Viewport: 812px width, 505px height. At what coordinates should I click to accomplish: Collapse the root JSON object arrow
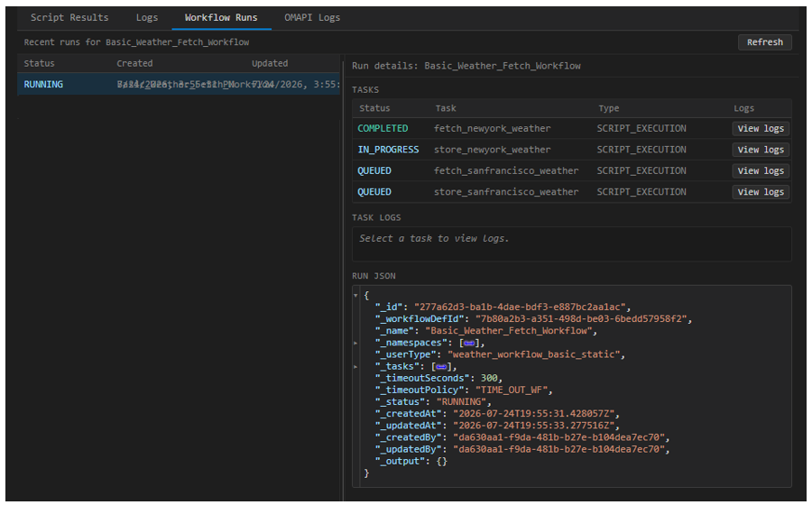355,296
